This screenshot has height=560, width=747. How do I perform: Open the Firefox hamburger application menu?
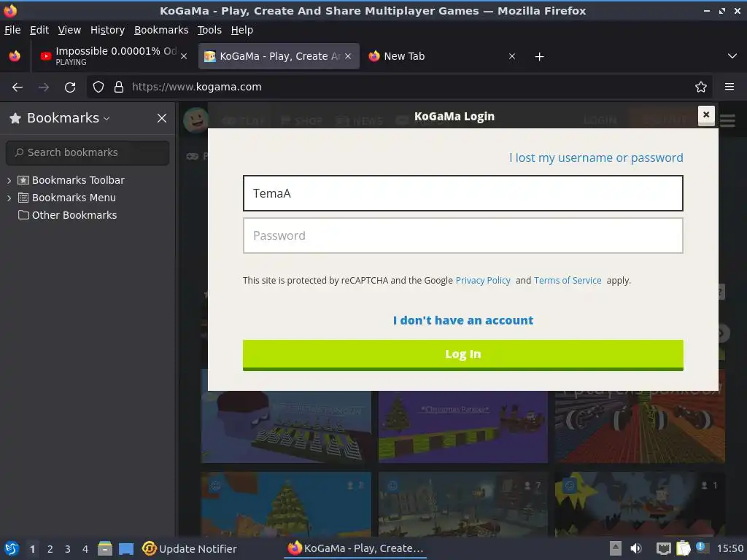(x=729, y=87)
